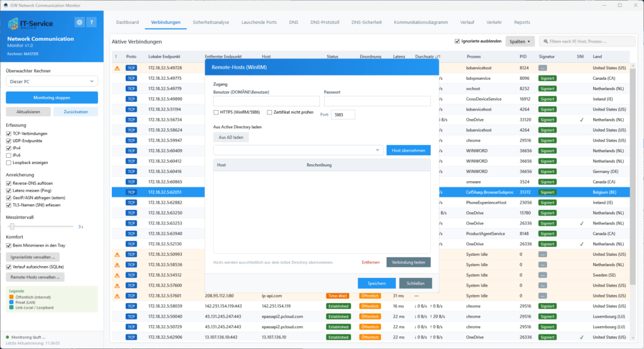This screenshot has height=349, width=644.
Task: Click SNI checkmark on OneDrive PID 33120 row
Action: 581,120
